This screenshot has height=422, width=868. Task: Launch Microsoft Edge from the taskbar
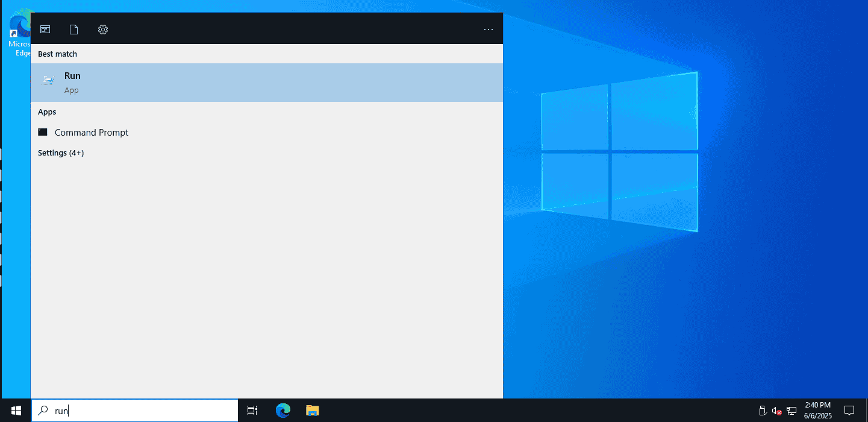pyautogui.click(x=283, y=411)
